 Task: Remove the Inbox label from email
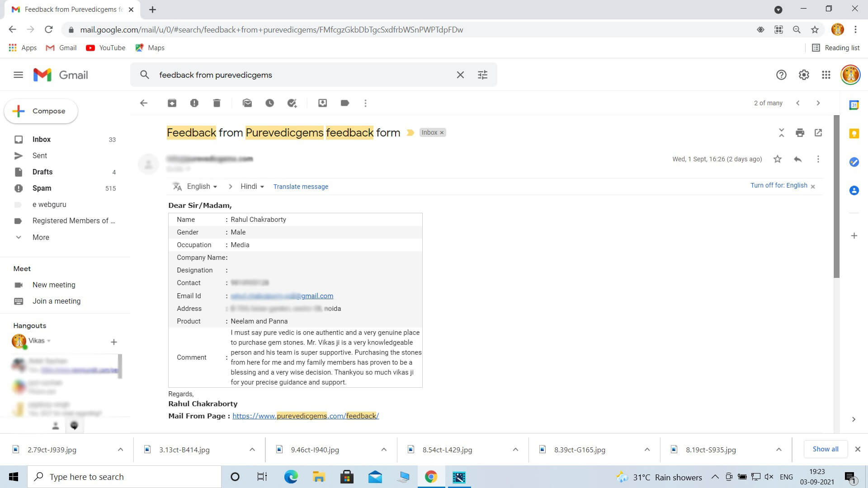coord(442,133)
